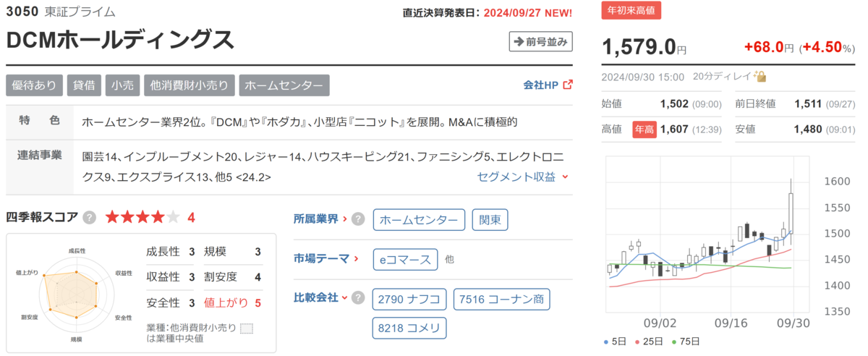The width and height of the screenshot is (868, 356).
Task: Click the 成長性 score row
Action: point(171,252)
